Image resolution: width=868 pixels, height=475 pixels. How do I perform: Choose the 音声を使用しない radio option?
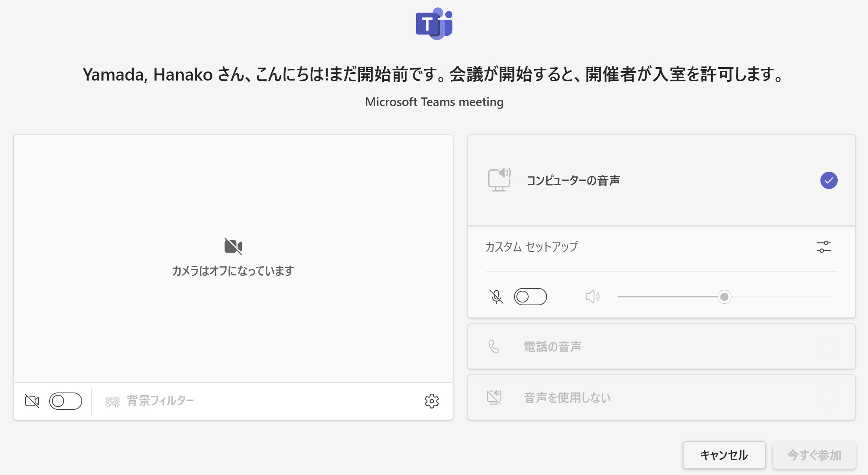[829, 398]
